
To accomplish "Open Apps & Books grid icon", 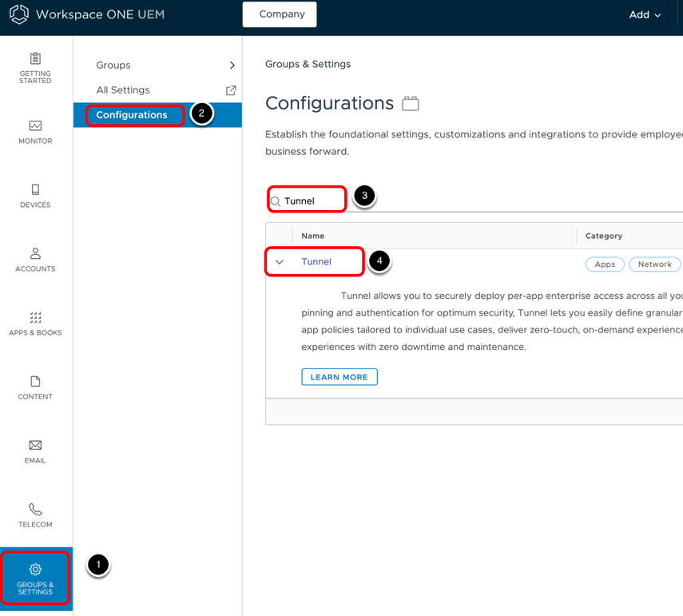I will tap(35, 317).
